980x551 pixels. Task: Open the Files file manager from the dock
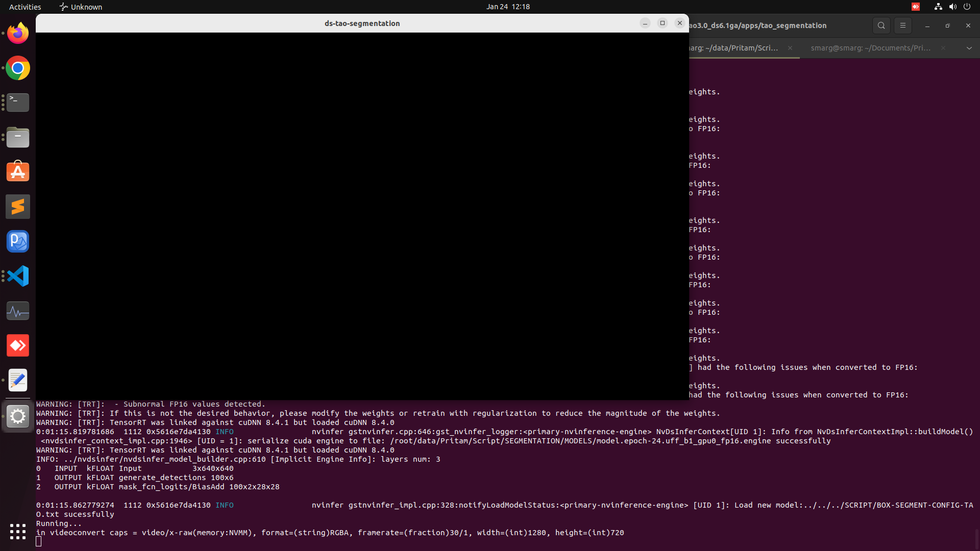[x=17, y=137]
